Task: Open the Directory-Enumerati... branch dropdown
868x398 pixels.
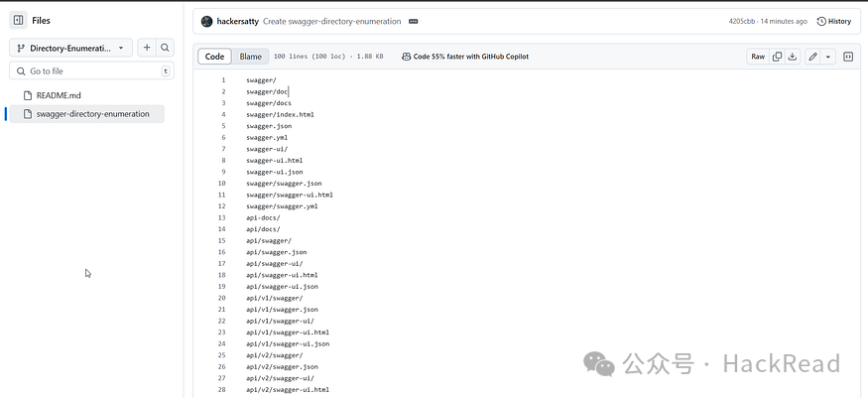Action: tap(70, 49)
